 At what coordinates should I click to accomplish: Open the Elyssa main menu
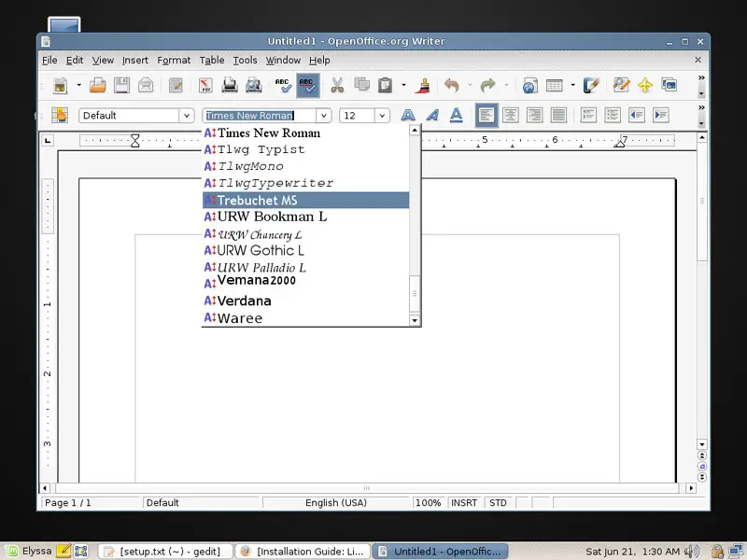click(29, 552)
